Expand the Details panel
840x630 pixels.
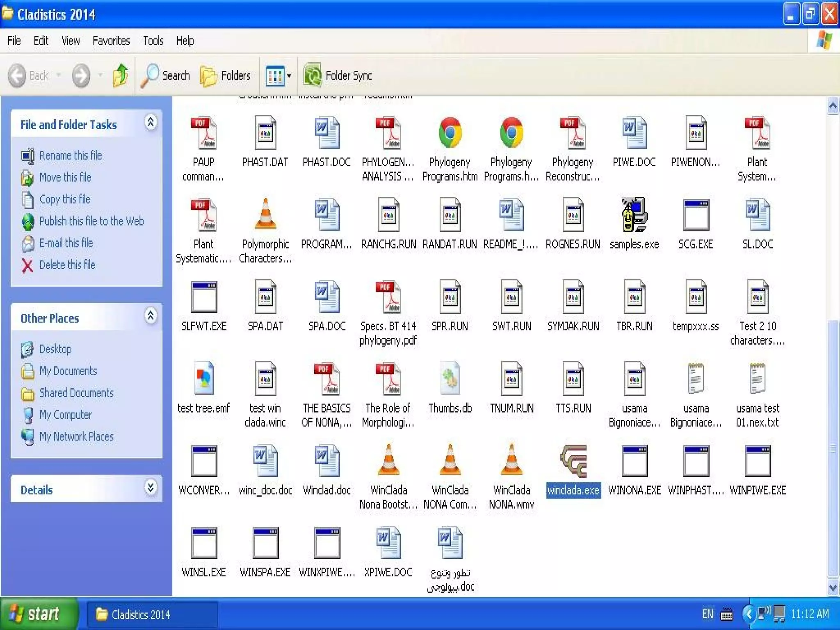click(151, 487)
